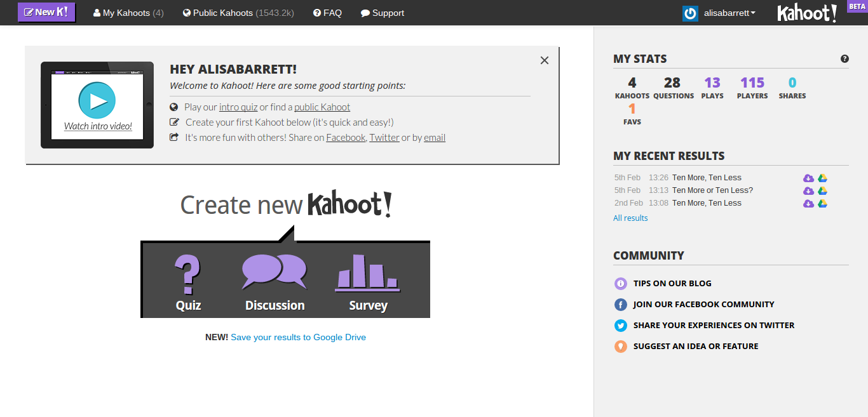Click the 1 Favs stat
Viewport: 868px width, 417px height.
632,114
